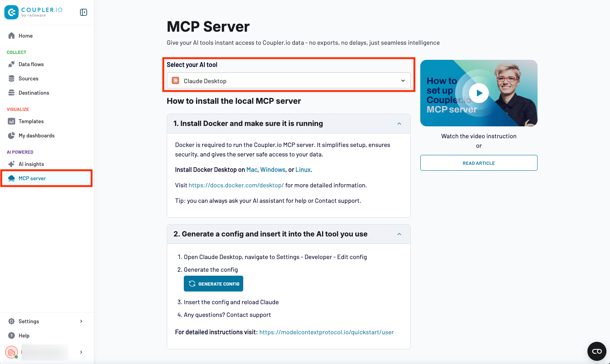Click the My dashboards pie icon
The height and width of the screenshot is (364, 610).
tap(11, 135)
